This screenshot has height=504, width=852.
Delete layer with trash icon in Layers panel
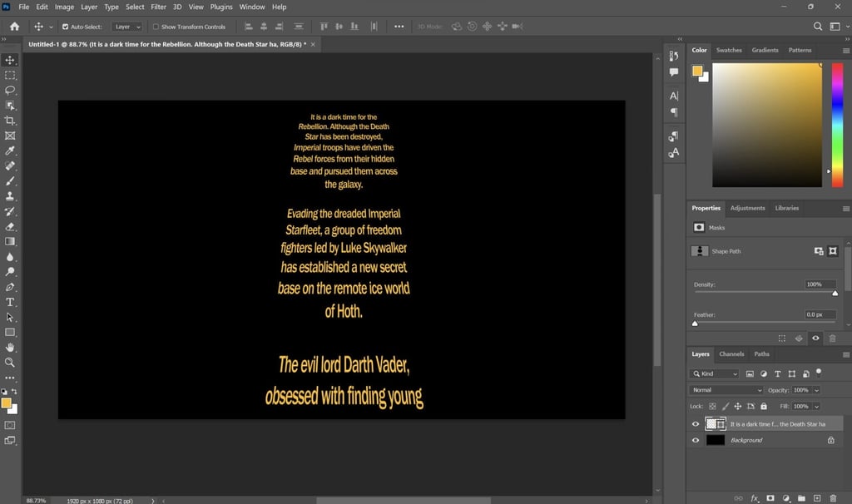[x=833, y=498]
